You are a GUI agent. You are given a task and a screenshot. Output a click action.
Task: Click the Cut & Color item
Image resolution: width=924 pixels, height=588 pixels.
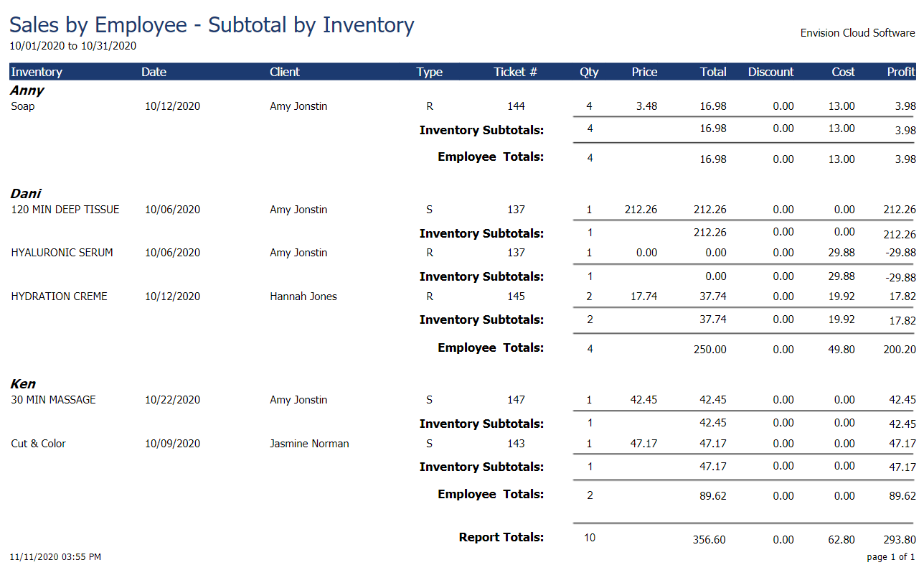pos(39,444)
